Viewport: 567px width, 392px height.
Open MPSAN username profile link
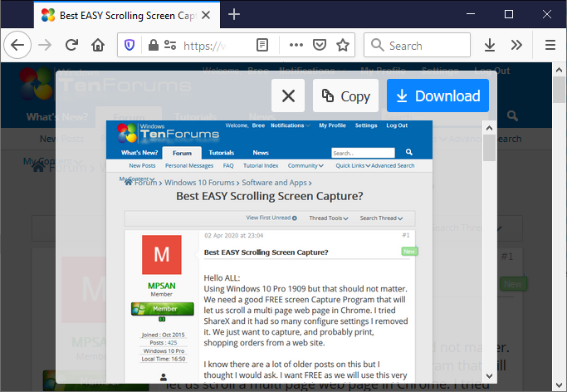(162, 286)
